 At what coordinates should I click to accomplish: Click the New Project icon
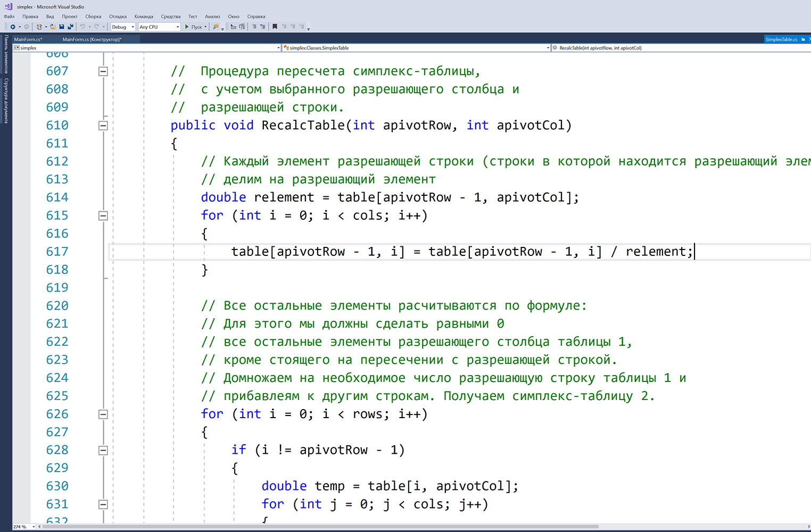coord(39,27)
